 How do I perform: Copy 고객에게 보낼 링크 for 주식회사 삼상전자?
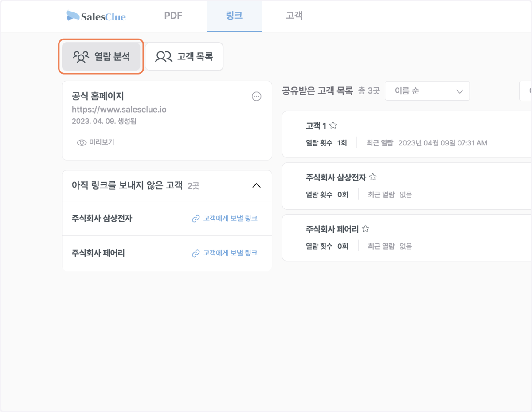tap(225, 218)
